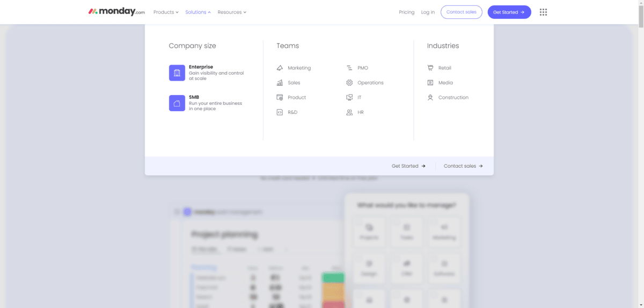Click the R&D code icon
The height and width of the screenshot is (308, 644).
[x=280, y=112]
